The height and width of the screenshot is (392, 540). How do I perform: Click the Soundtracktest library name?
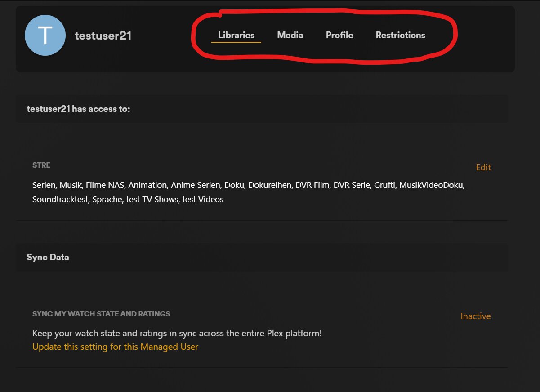(x=60, y=199)
